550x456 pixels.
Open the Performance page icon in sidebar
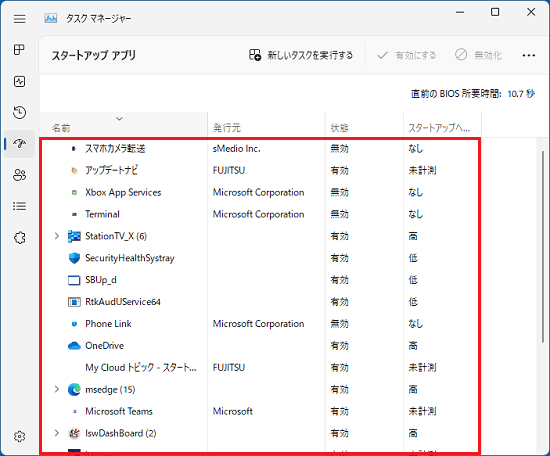20,81
